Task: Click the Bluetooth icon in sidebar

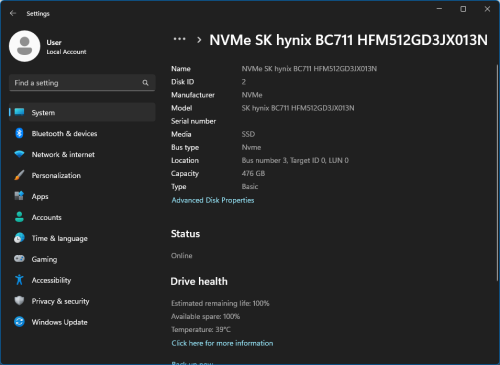Action: pos(19,133)
